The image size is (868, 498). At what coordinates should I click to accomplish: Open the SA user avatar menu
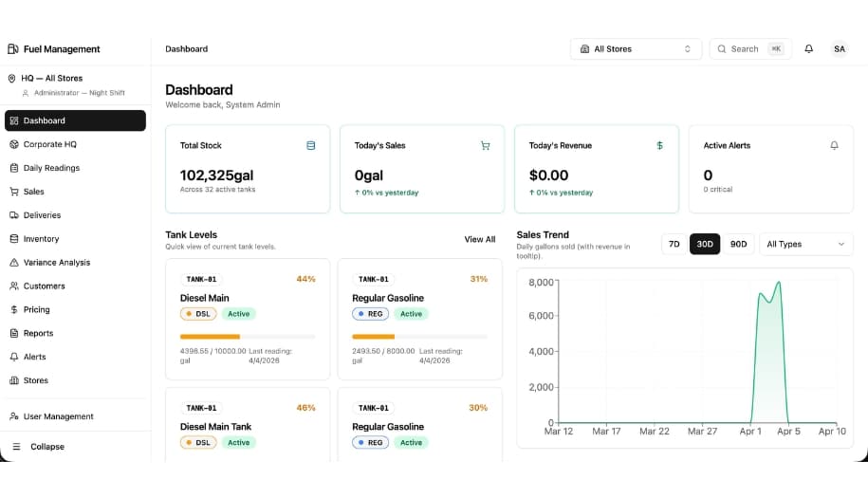(840, 48)
